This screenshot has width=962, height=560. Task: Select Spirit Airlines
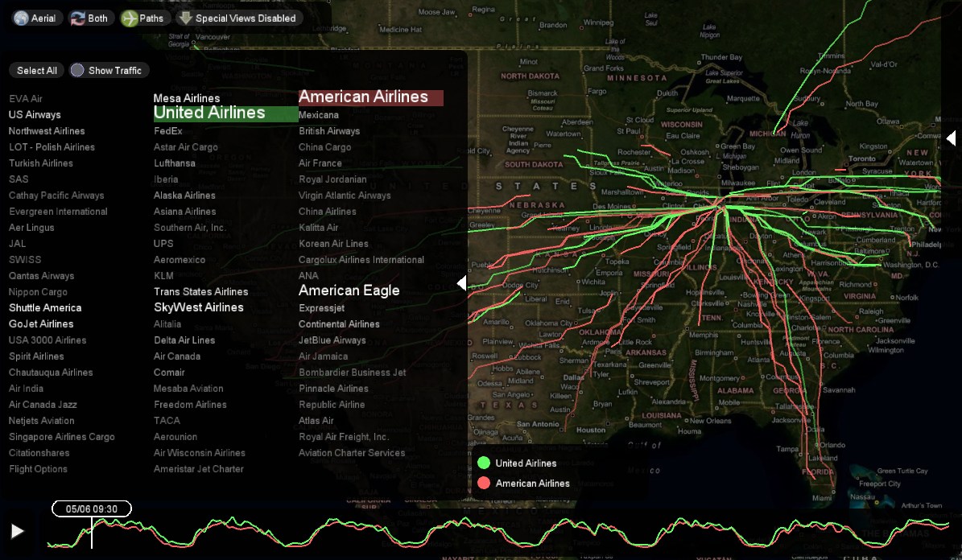[x=36, y=356]
